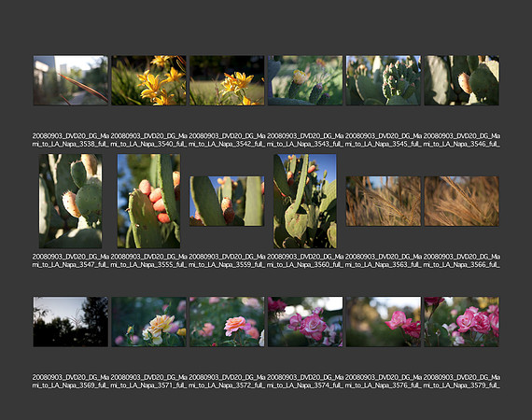The image size is (532, 420).
Task: Open yellow rose thumbnail 3571
Action: [x=149, y=322]
